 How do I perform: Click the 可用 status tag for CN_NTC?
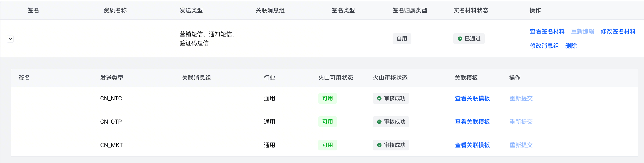(x=327, y=98)
